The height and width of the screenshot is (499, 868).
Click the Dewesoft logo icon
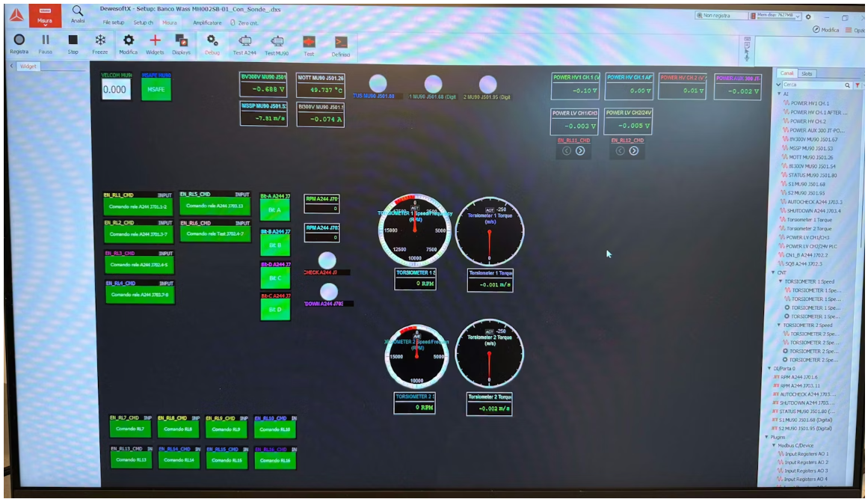pyautogui.click(x=16, y=15)
